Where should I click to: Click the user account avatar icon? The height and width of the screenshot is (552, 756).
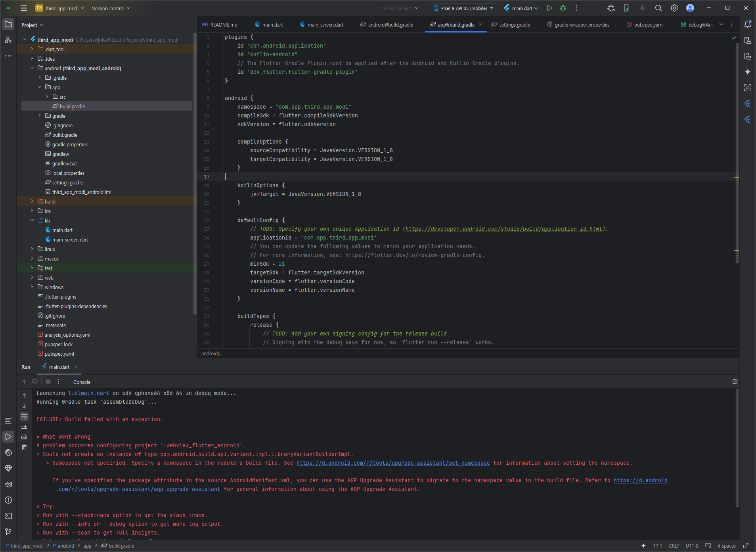click(690, 8)
